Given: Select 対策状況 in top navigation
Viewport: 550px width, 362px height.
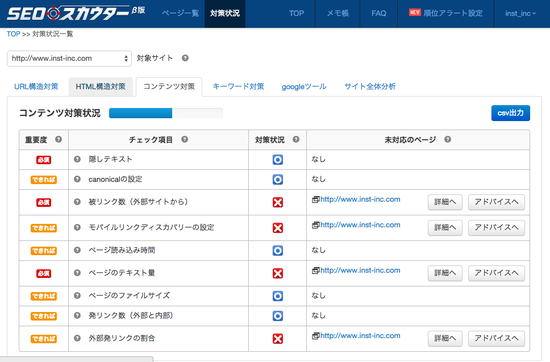Looking at the screenshot, I should [x=225, y=13].
